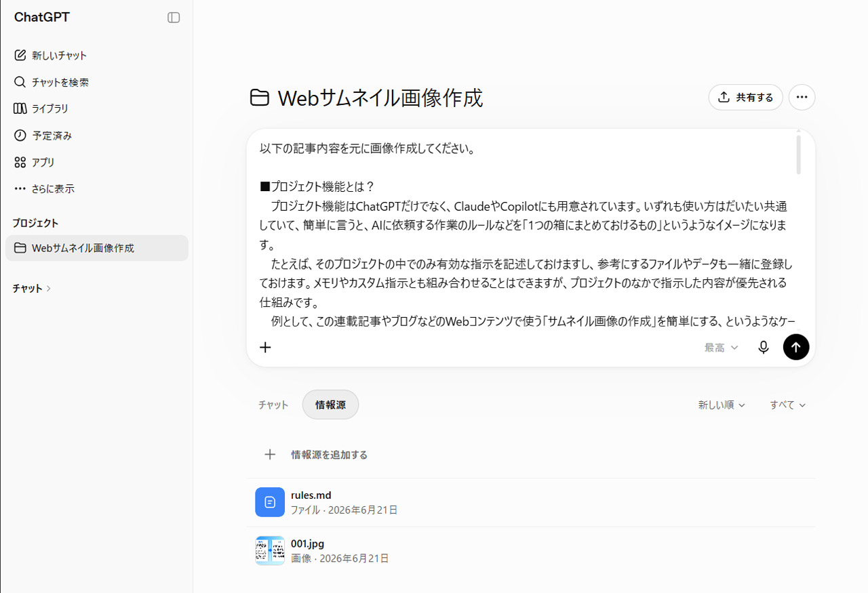Screen dimensions: 868x593
Task: Click the プロジェクト section heading
Action: coord(35,223)
